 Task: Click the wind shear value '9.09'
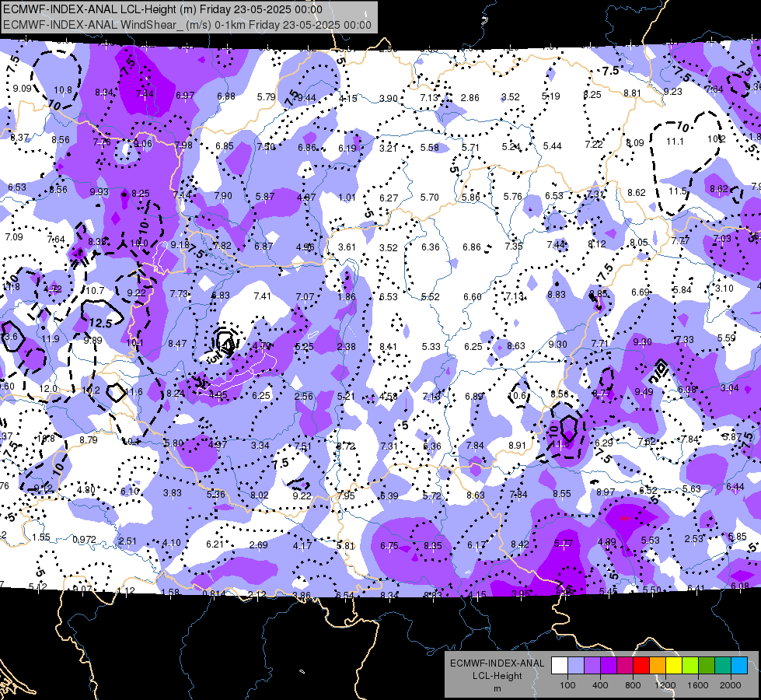[23, 89]
